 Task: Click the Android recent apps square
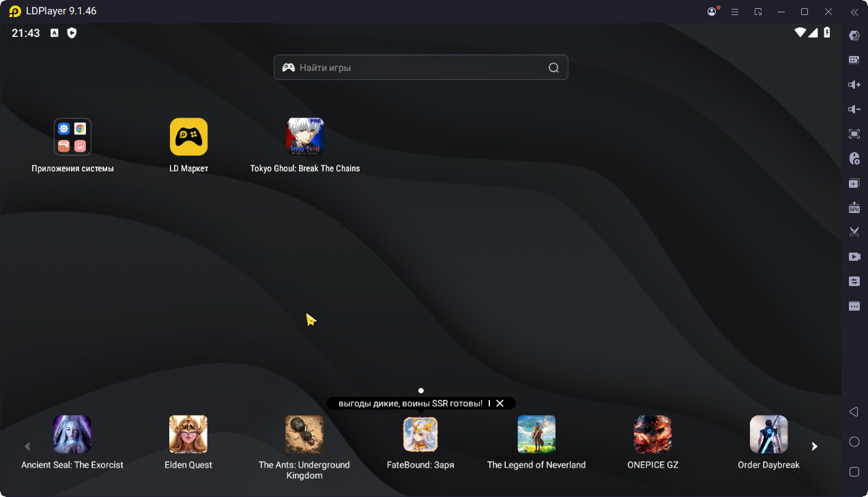point(854,472)
